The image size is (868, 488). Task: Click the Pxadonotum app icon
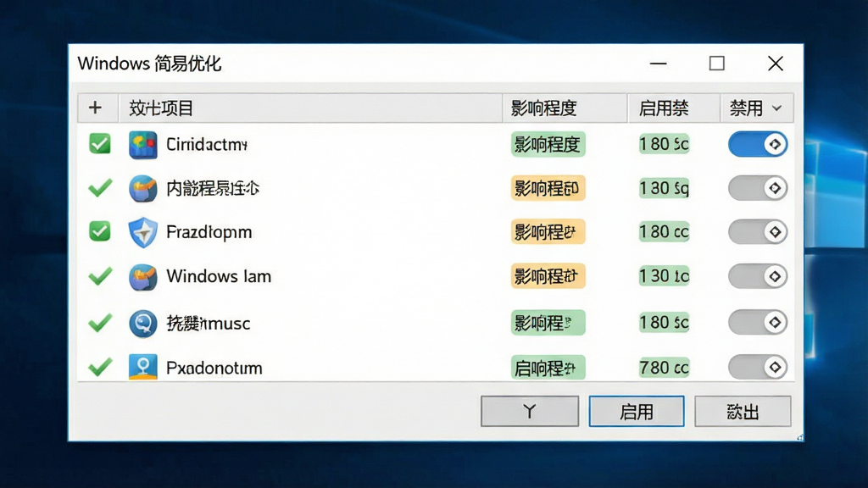click(x=142, y=367)
